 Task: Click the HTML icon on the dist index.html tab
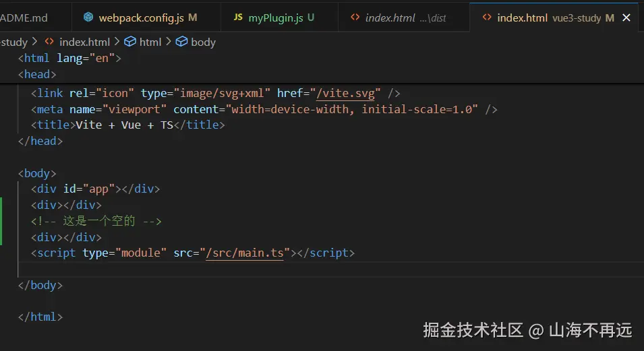(355, 18)
